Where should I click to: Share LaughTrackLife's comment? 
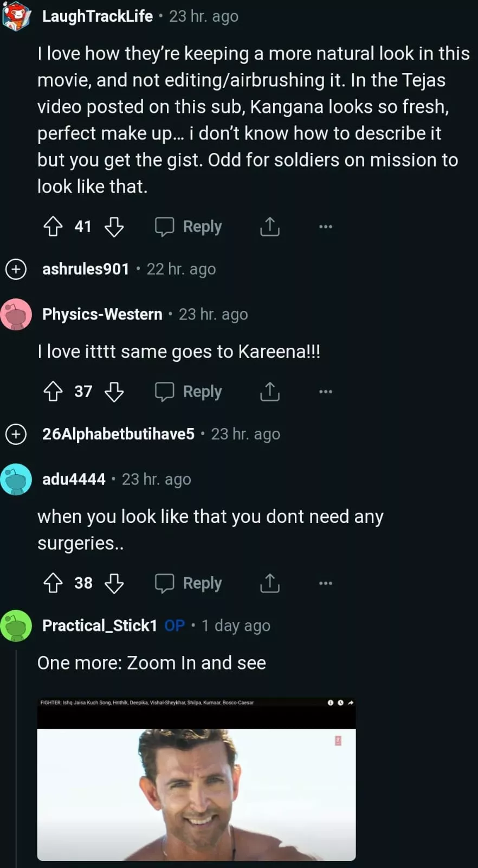click(269, 227)
